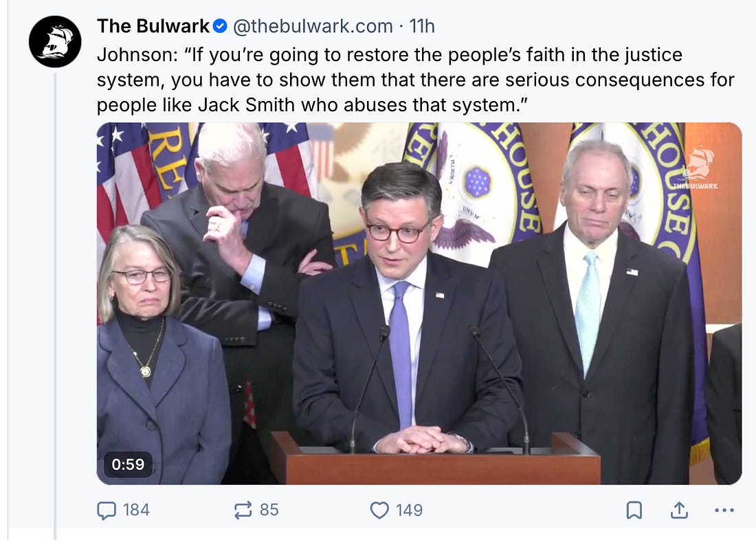This screenshot has width=756, height=540.
Task: Click the 85 reposts count
Action: pos(269,510)
